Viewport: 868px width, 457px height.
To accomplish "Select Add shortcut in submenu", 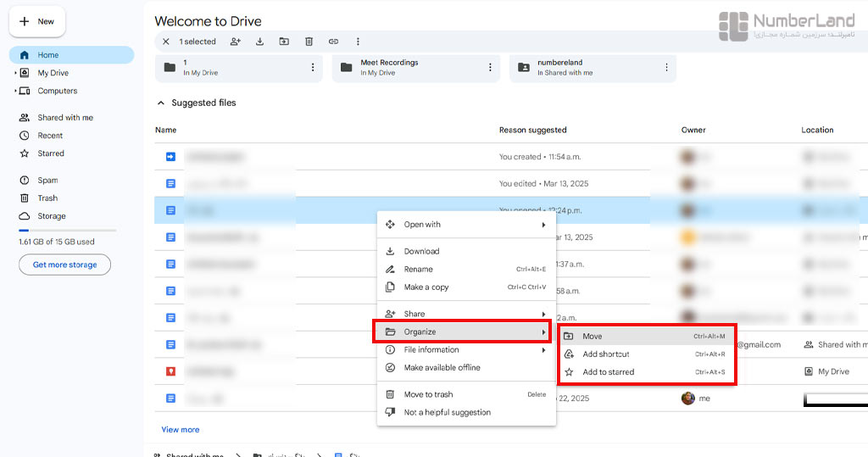I will (647, 354).
